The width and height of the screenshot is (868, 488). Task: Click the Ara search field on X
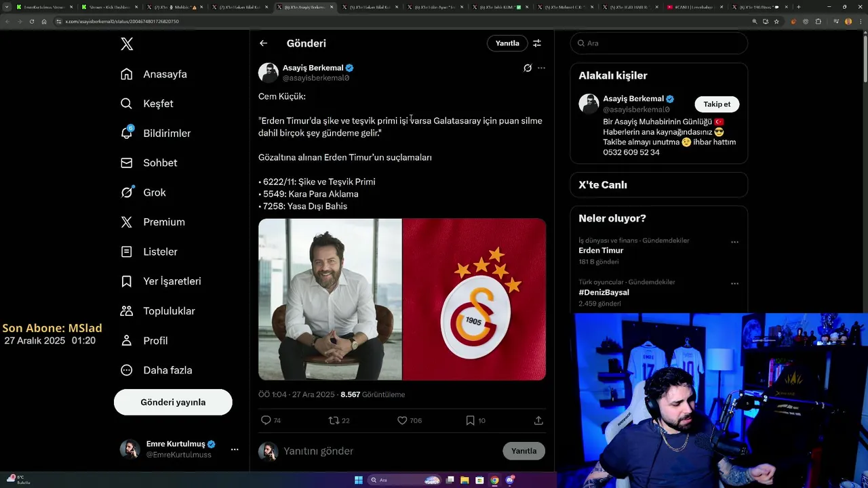click(659, 43)
